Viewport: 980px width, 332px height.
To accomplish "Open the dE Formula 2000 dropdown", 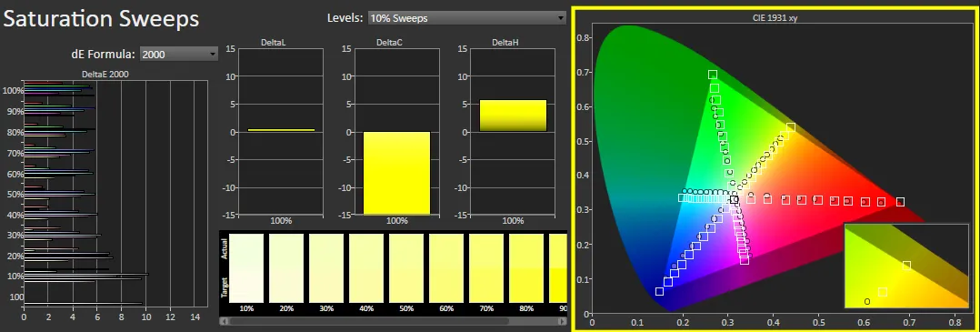I will [179, 55].
